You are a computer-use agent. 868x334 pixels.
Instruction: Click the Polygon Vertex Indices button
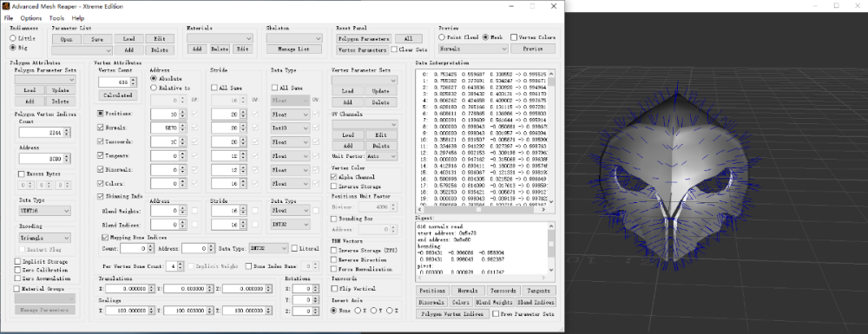(x=451, y=313)
